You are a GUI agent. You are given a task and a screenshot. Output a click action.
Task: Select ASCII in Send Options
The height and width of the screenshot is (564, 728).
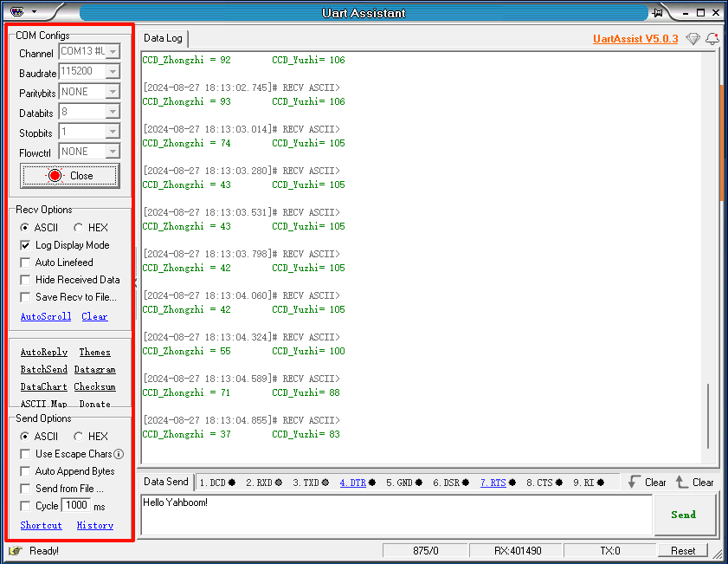pos(24,437)
